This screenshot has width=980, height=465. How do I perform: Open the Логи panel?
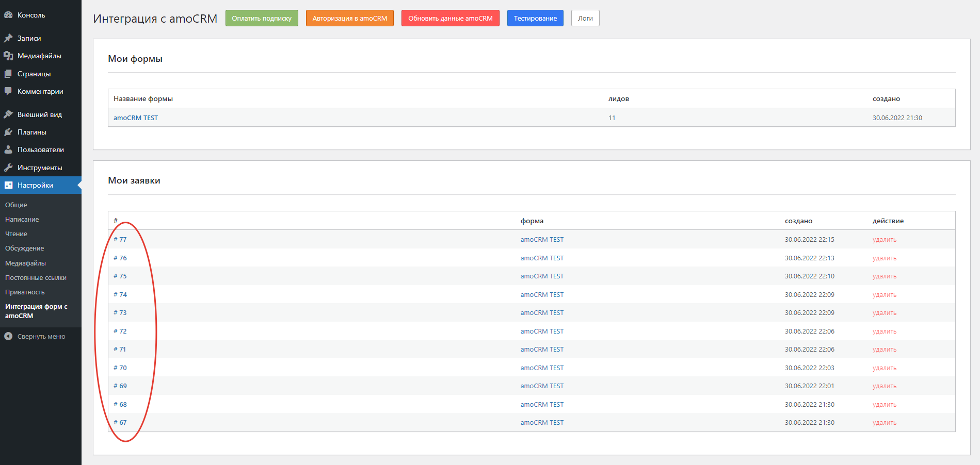(x=585, y=18)
